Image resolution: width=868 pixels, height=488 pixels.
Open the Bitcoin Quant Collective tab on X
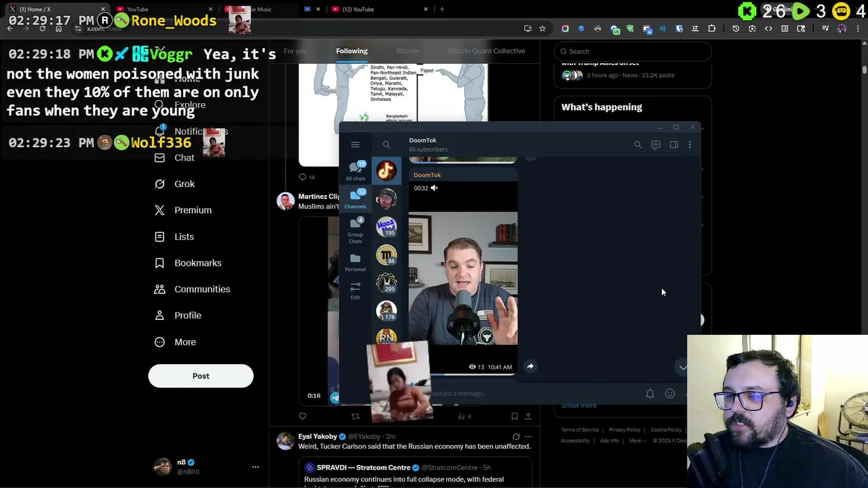(486, 51)
